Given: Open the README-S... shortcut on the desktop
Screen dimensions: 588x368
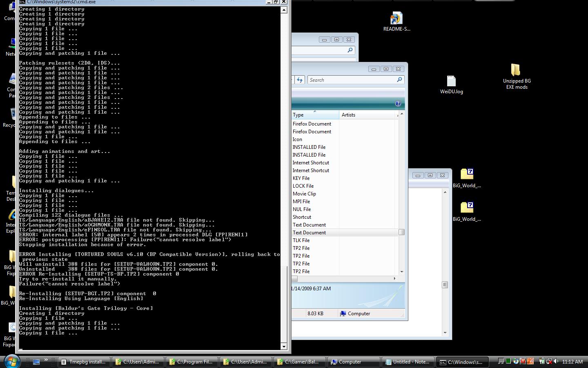Looking at the screenshot, I should point(396,22).
